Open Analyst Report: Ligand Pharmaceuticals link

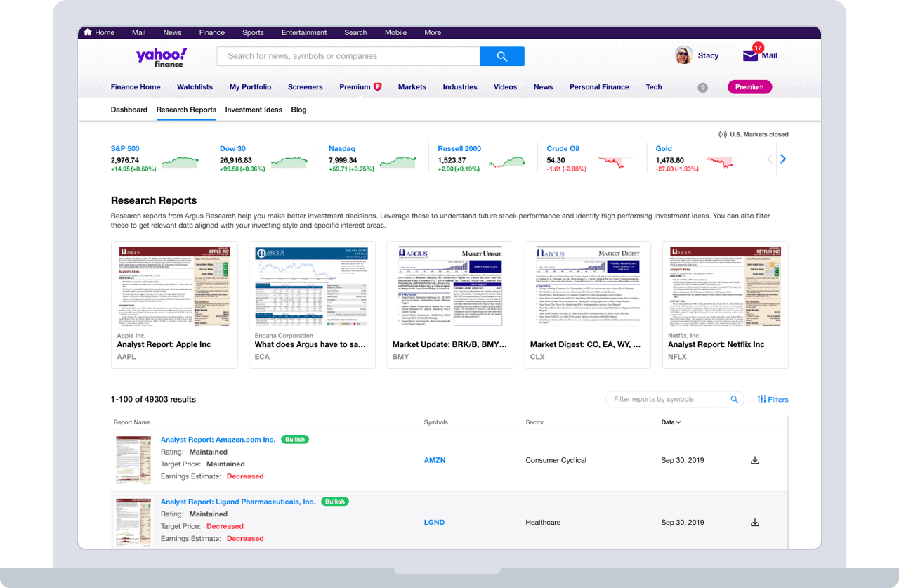click(238, 502)
